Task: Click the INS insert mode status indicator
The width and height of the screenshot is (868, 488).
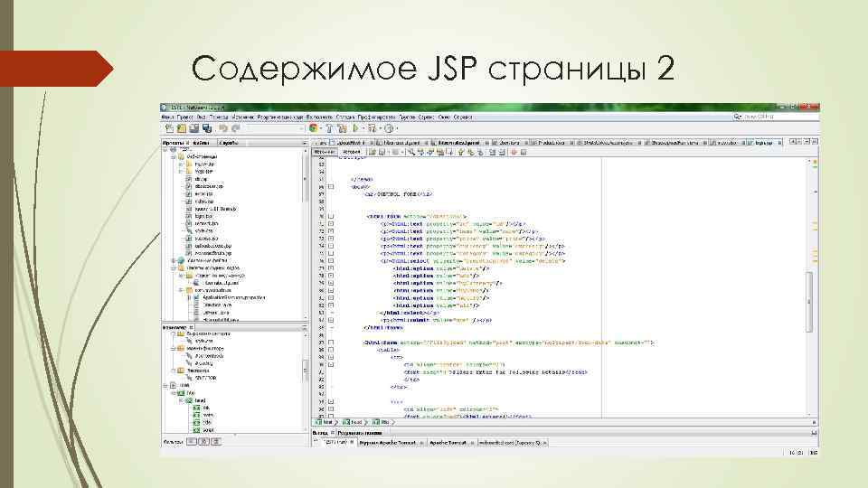Action: tap(814, 453)
